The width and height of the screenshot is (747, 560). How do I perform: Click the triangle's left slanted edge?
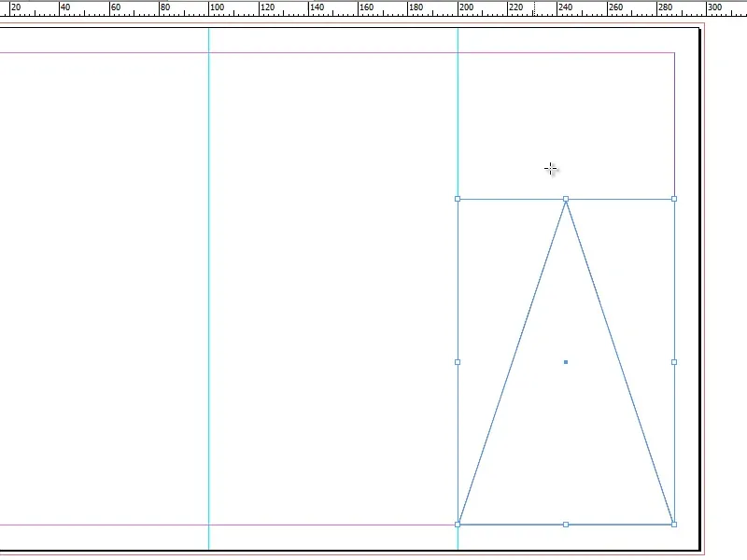pos(512,362)
